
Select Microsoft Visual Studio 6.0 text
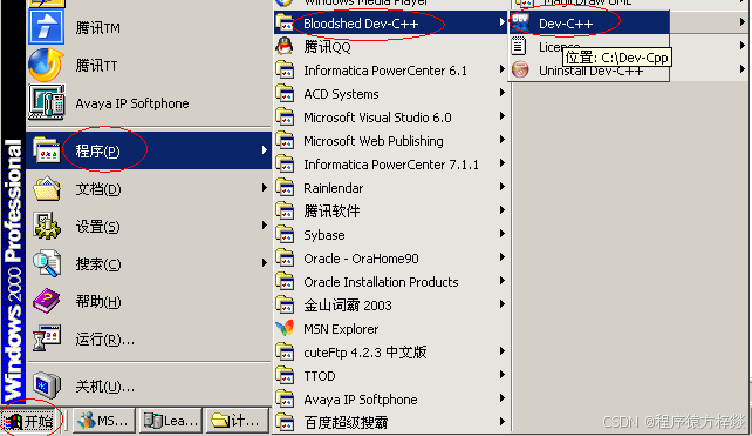coord(377,117)
